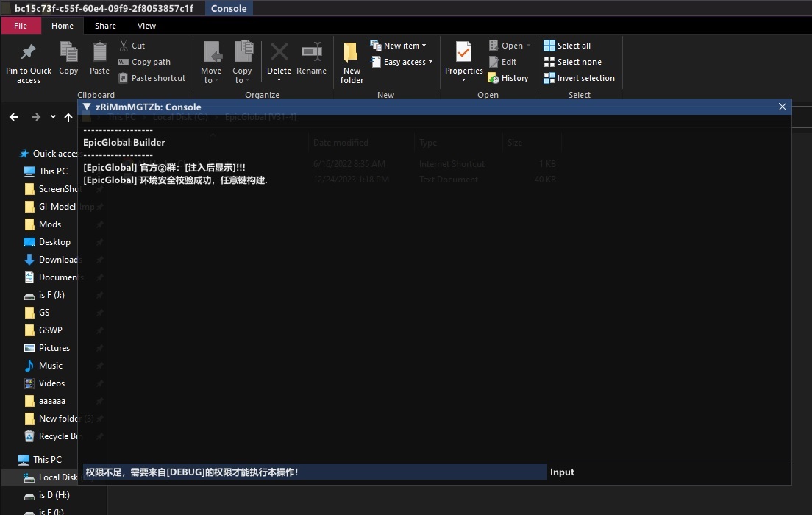Switch to the Share ribbon tab
Image resolution: width=812 pixels, height=515 pixels.
pyautogui.click(x=105, y=26)
